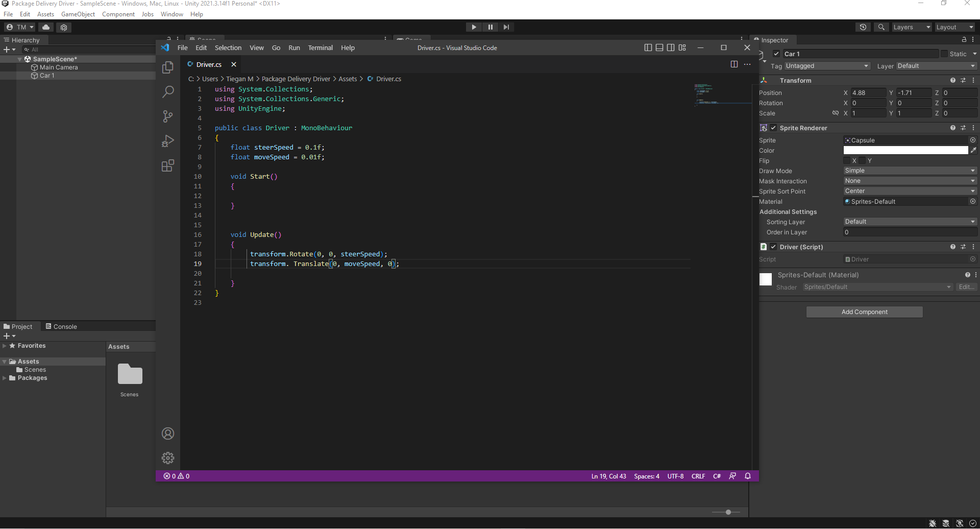Image resolution: width=980 pixels, height=529 pixels.
Task: Open Unity version control settings icon
Action: tap(64, 27)
